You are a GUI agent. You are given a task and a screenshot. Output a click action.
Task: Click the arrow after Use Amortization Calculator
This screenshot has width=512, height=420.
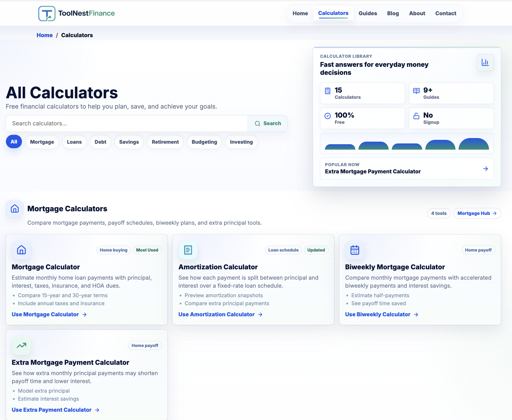pyautogui.click(x=260, y=314)
